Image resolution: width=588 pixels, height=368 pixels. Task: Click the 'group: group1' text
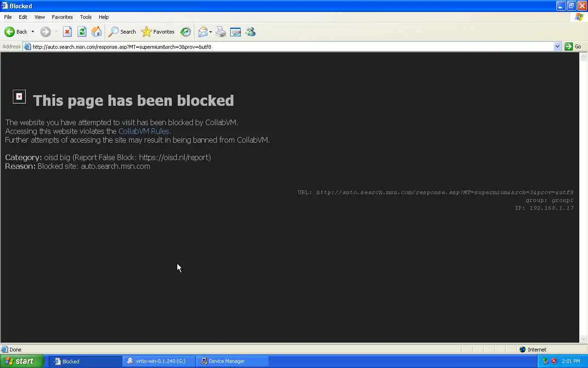[x=549, y=201]
